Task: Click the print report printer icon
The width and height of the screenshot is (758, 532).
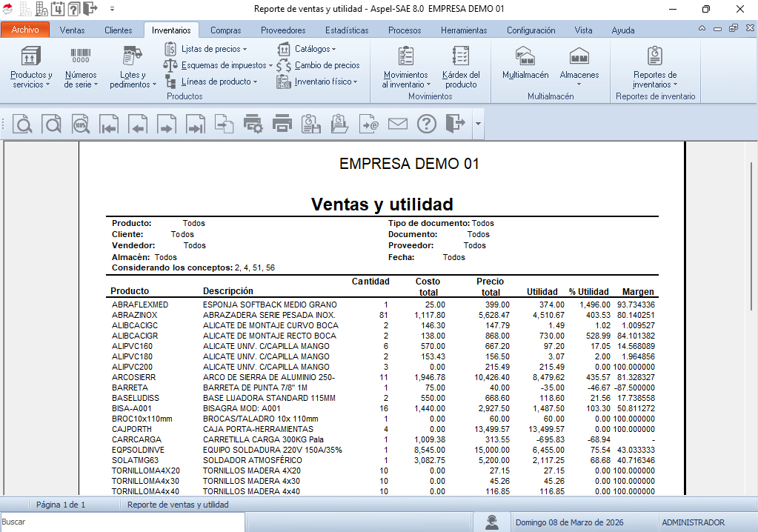Action: coord(282,124)
